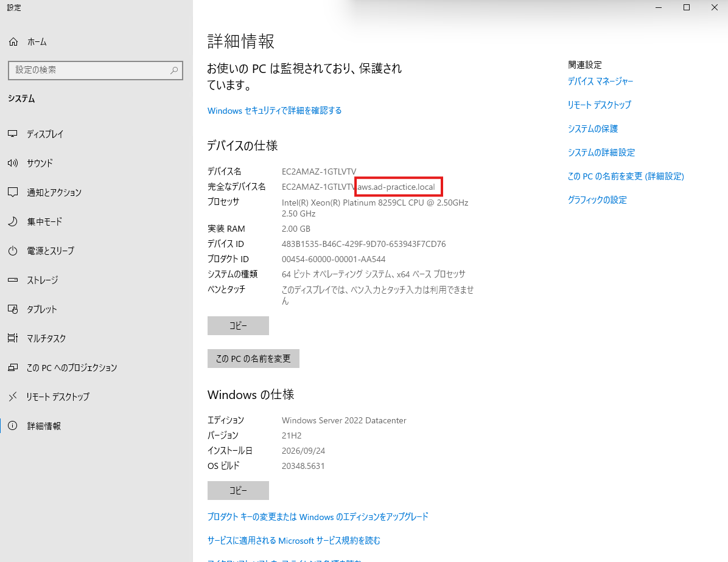Image resolution: width=728 pixels, height=562 pixels.
Task: Open この PC の名前を変更 (詳細設定) link
Action: click(x=626, y=176)
